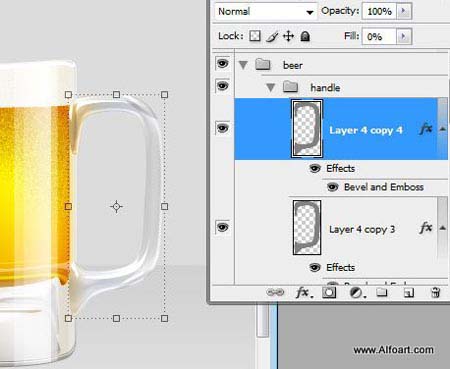Click Effects label under Layer 4 copy 4
This screenshot has width=450, height=369.
point(340,168)
